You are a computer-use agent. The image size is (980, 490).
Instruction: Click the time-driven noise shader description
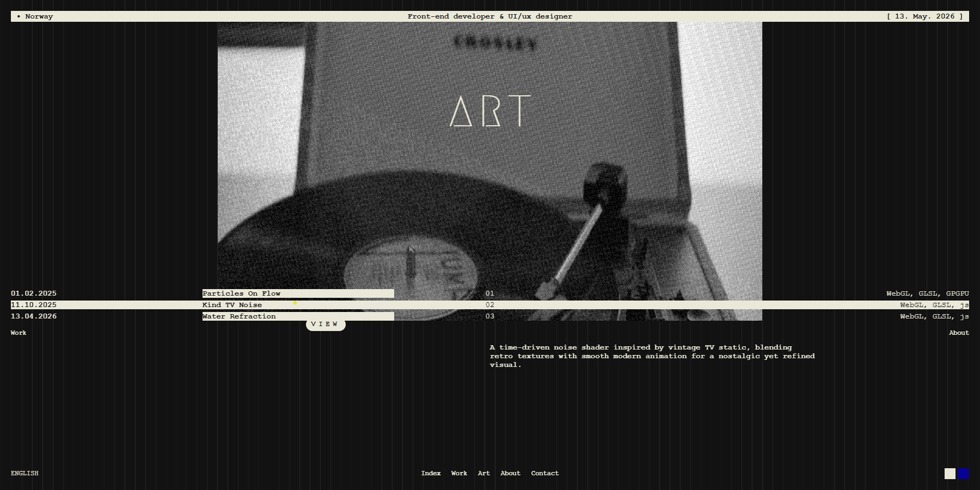point(652,356)
